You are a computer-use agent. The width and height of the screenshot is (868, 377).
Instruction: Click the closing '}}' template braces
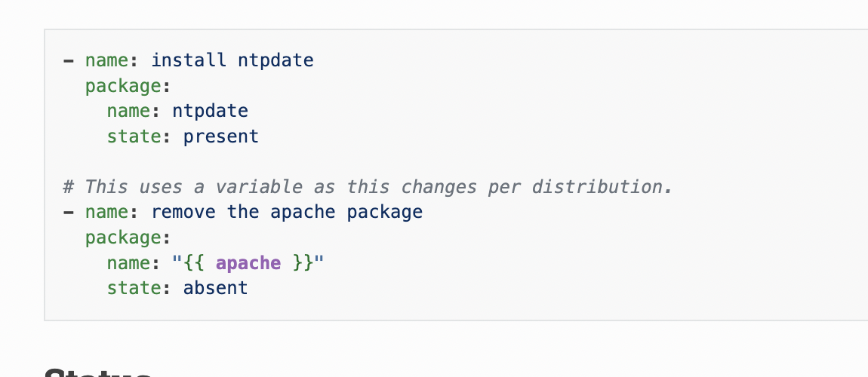tap(303, 263)
